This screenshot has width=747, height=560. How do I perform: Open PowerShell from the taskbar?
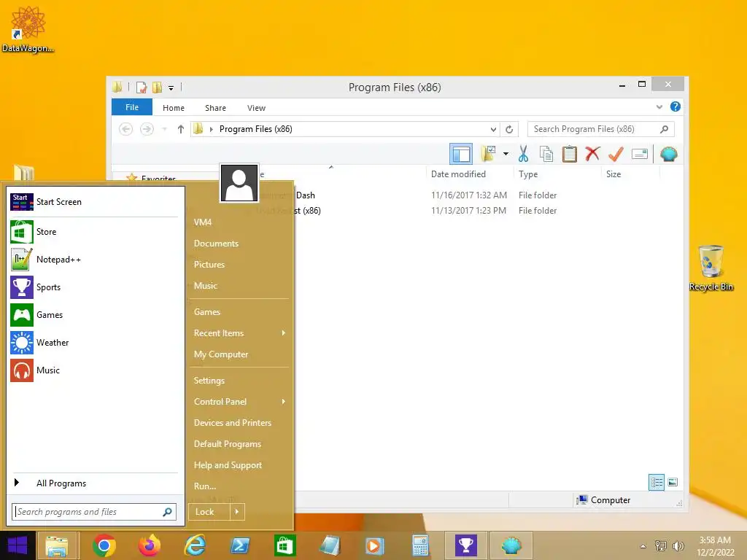(x=240, y=545)
